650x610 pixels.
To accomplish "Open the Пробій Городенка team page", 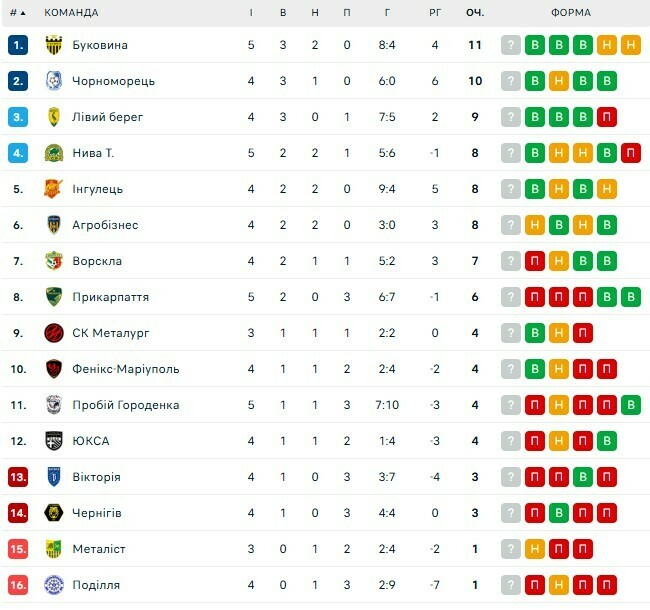I will pyautogui.click(x=125, y=405).
